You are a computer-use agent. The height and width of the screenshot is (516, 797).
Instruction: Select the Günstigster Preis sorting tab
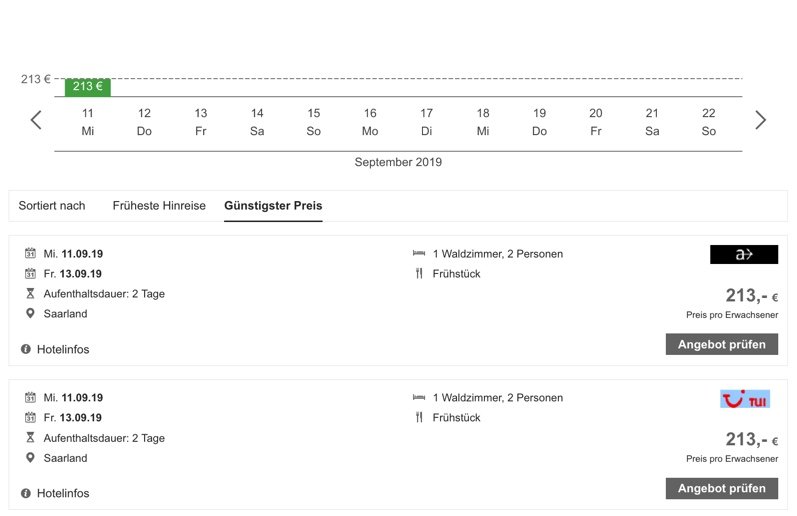click(273, 206)
